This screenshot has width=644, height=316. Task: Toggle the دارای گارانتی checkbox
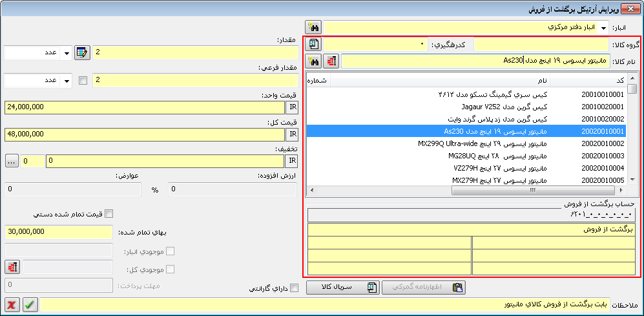(295, 288)
